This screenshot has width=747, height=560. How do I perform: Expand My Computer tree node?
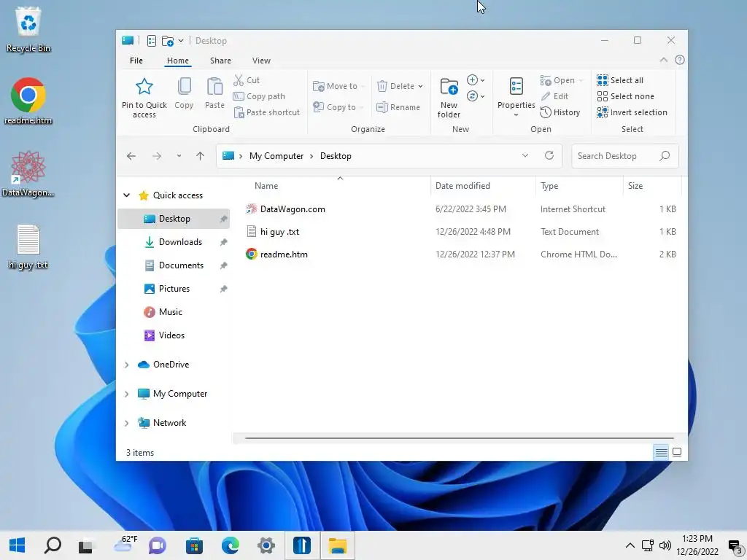127,394
